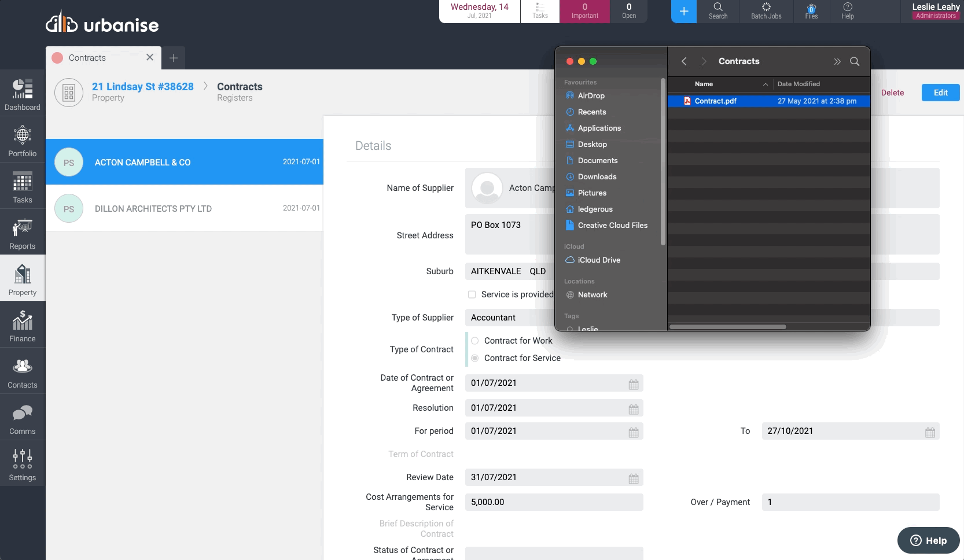
Task: Toggle the Service is provided checkbox
Action: (x=472, y=294)
